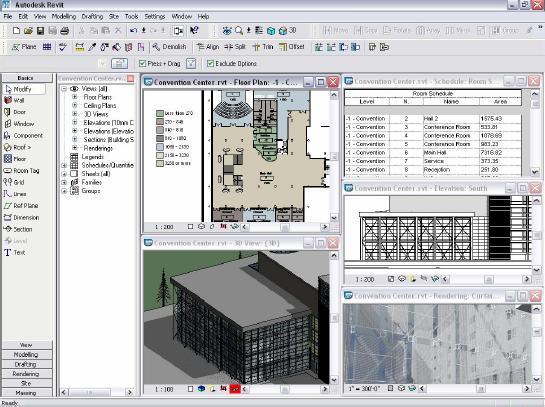The width and height of the screenshot is (545, 407).
Task: Switch to the Rendering design bar tab
Action: 26,374
